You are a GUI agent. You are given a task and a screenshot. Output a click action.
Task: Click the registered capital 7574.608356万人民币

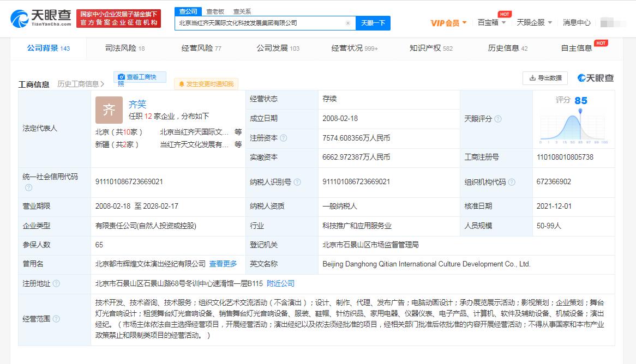point(356,138)
